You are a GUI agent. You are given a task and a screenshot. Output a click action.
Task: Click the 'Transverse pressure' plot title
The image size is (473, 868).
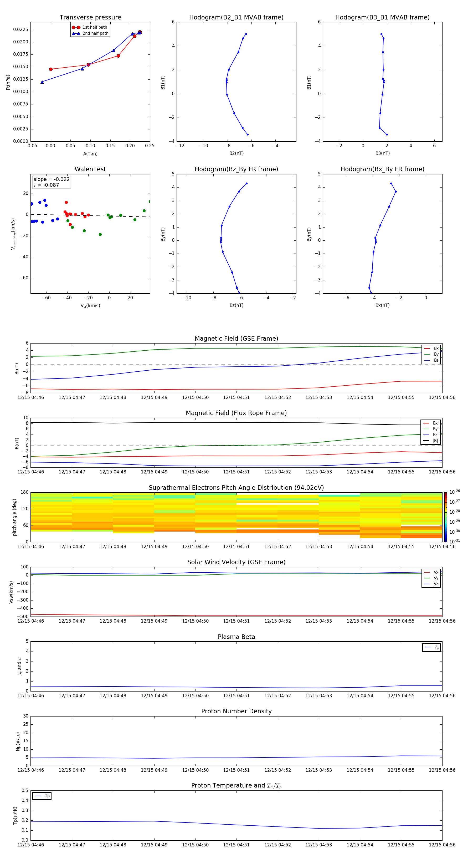[90, 17]
